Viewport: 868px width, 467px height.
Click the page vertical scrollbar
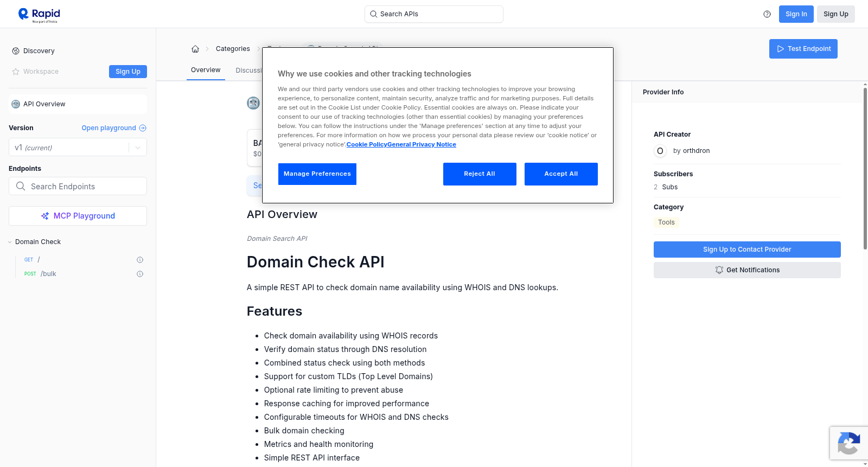(x=865, y=168)
